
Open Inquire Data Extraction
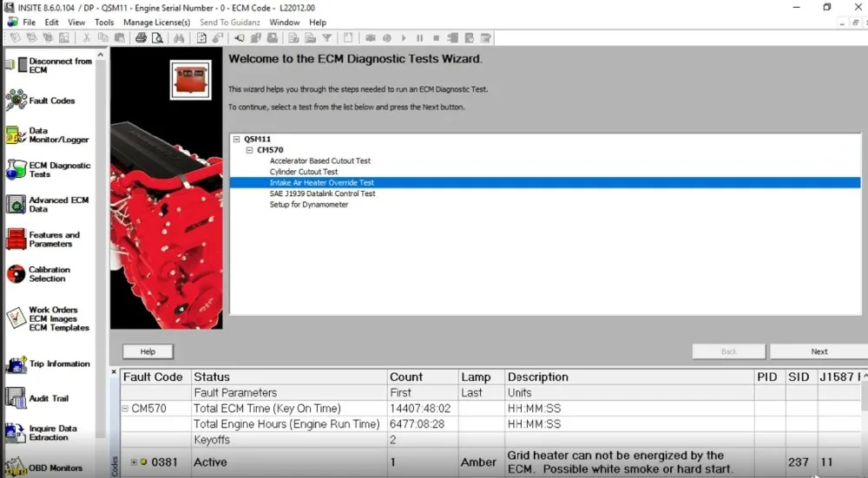[42, 433]
